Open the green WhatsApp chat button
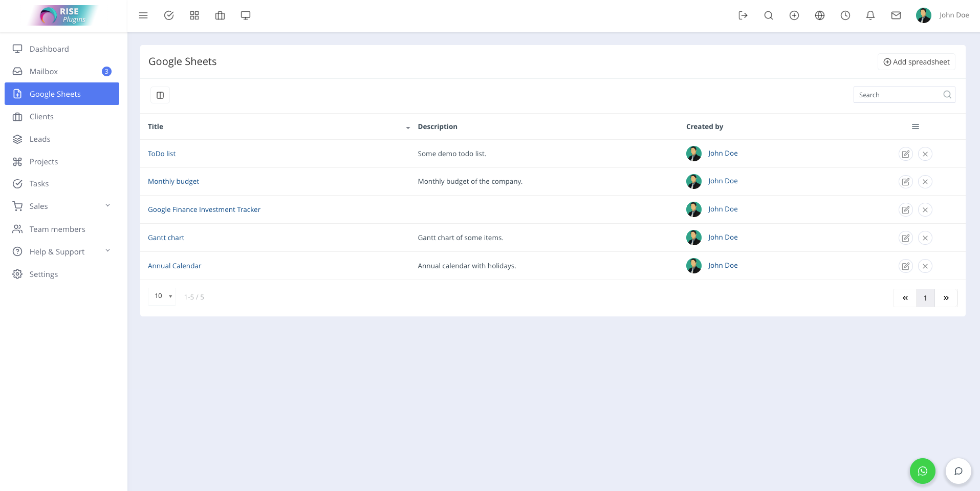Image resolution: width=980 pixels, height=491 pixels. [x=923, y=471]
